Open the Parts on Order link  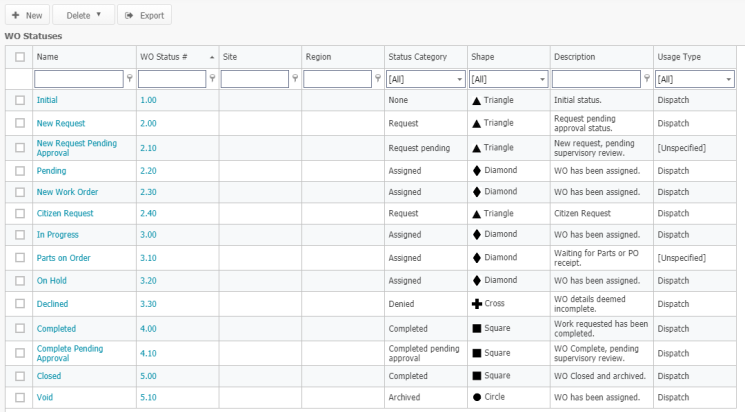pos(63,258)
